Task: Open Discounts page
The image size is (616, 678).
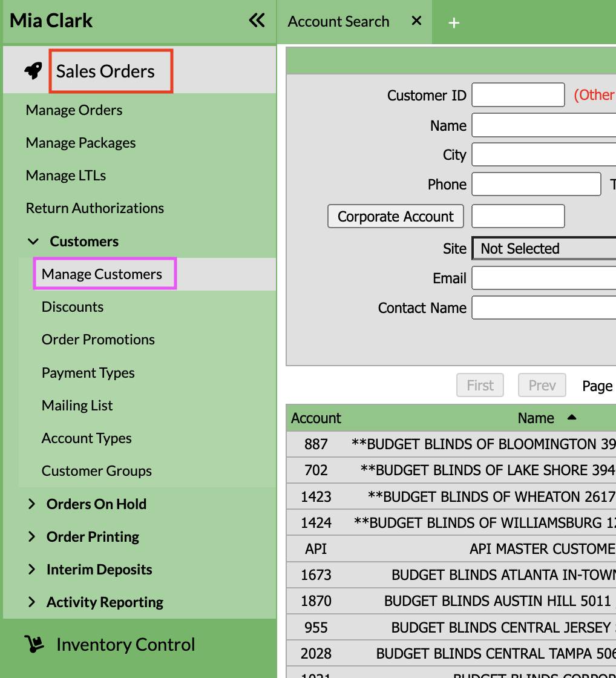Action: point(73,306)
